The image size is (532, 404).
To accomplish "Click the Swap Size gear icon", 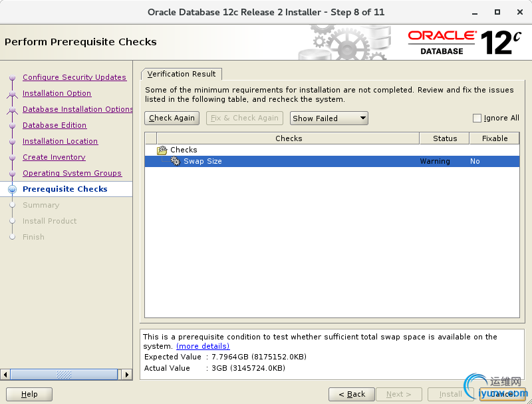I will tap(175, 161).
